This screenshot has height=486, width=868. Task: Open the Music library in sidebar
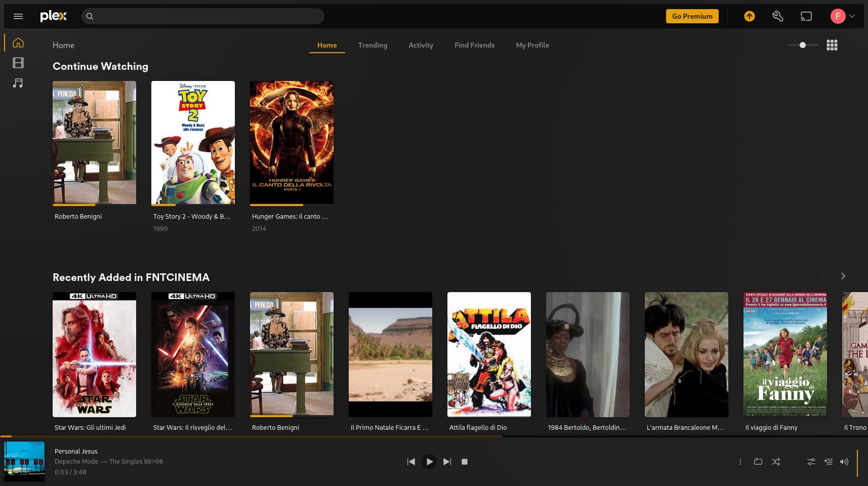pos(18,83)
